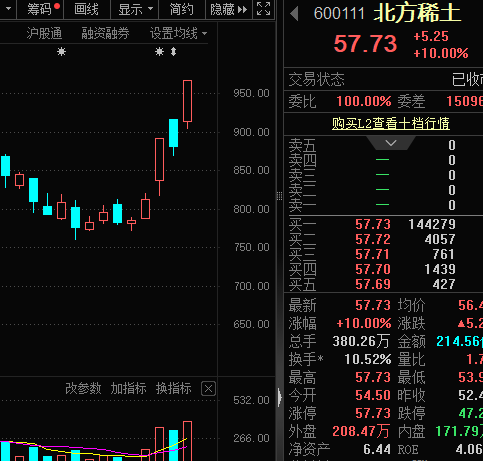Click the 买五 price 57.69
This screenshot has width=483, height=461.
(373, 284)
